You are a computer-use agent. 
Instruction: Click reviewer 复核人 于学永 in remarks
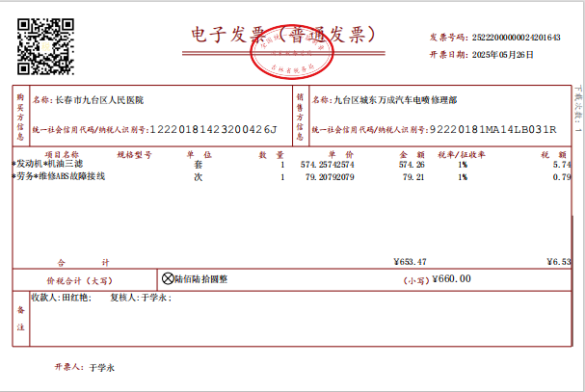pos(141,298)
